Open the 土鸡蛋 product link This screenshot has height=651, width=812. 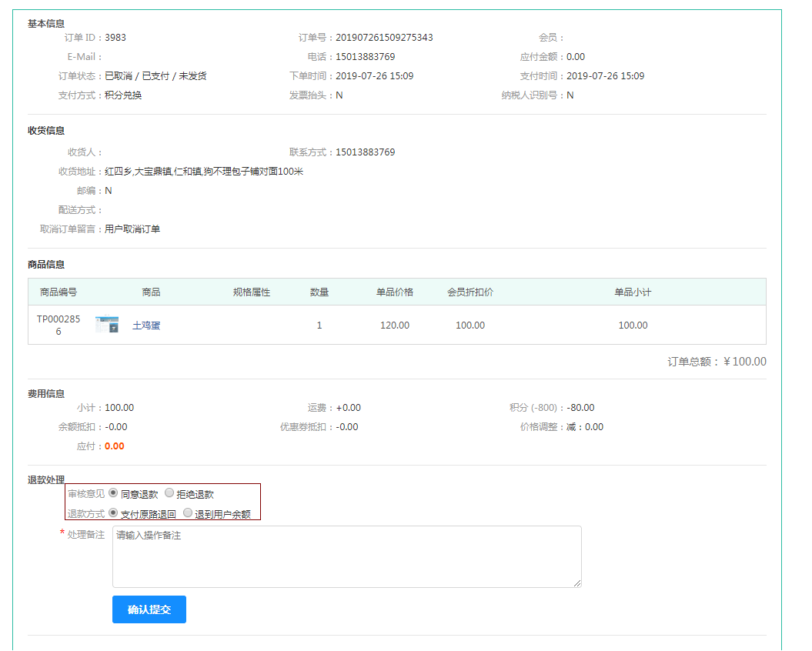[x=146, y=325]
